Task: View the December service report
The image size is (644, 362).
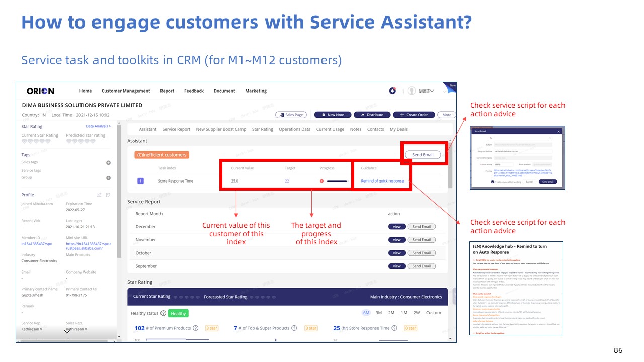Action: (397, 227)
